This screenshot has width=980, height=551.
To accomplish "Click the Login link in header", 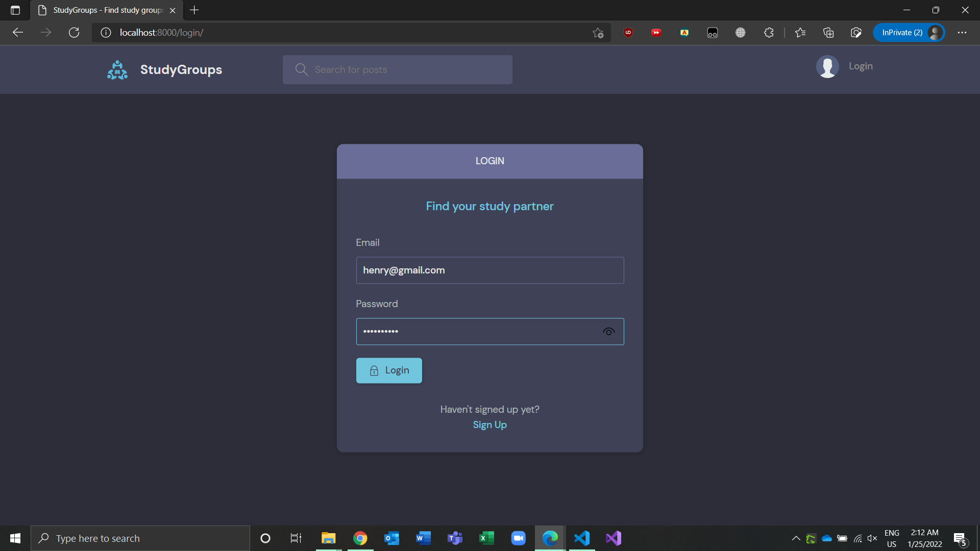I will pyautogui.click(x=861, y=66).
